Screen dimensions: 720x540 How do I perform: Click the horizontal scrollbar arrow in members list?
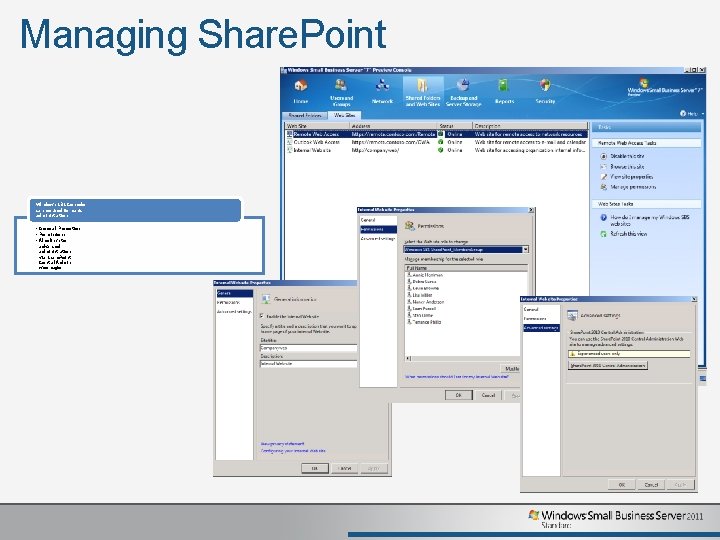point(408,358)
